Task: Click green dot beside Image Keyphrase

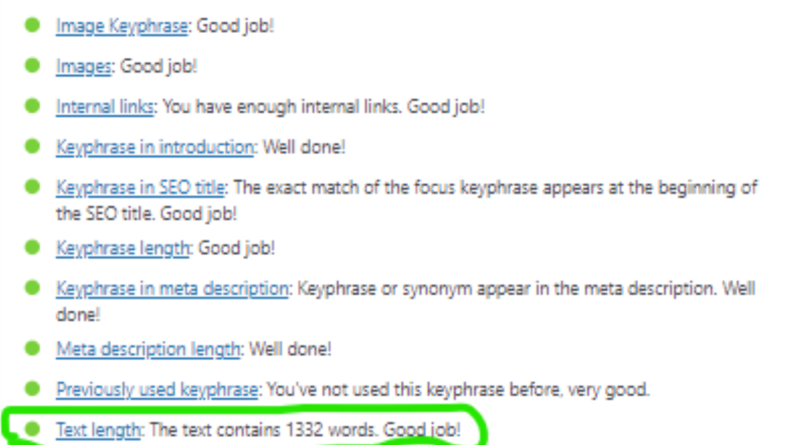Action: pos(33,25)
